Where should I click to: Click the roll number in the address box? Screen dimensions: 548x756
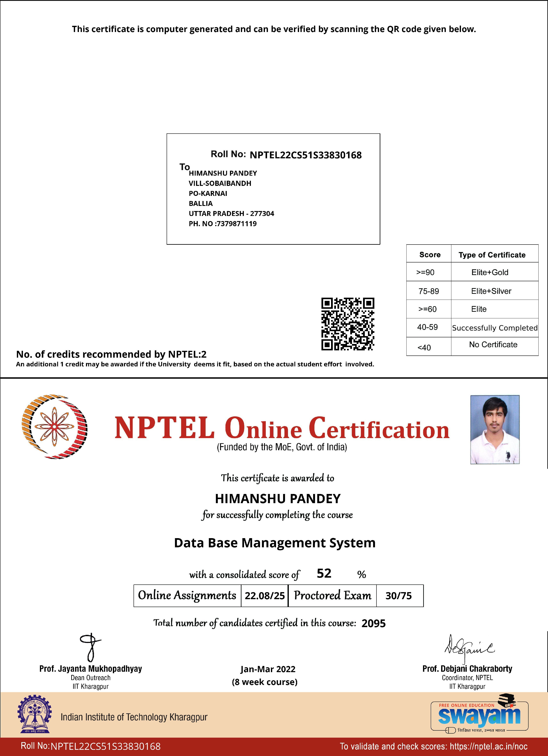tap(305, 155)
